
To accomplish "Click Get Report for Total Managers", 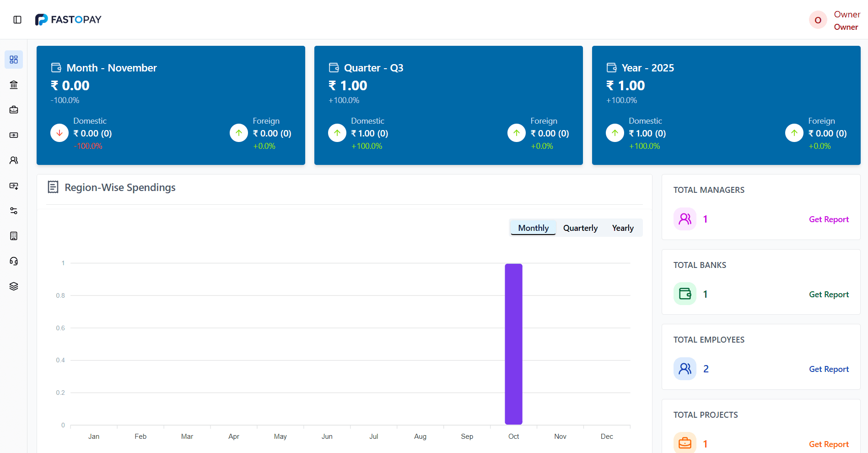I will 829,219.
